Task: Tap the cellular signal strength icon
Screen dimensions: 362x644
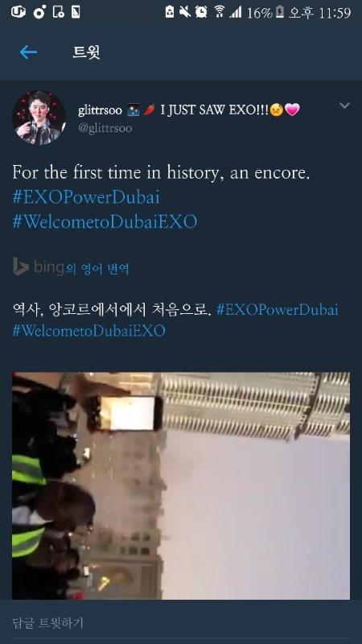Action: click(236, 12)
